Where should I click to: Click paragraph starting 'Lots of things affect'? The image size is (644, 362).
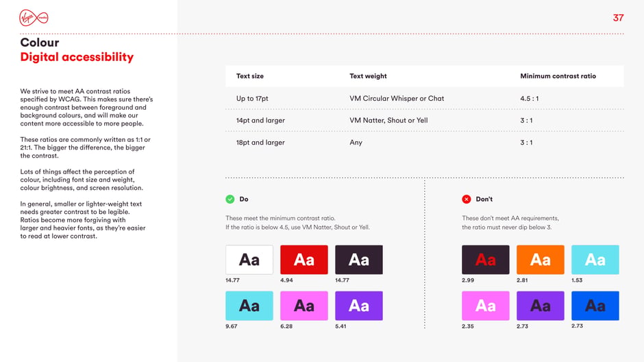click(82, 180)
